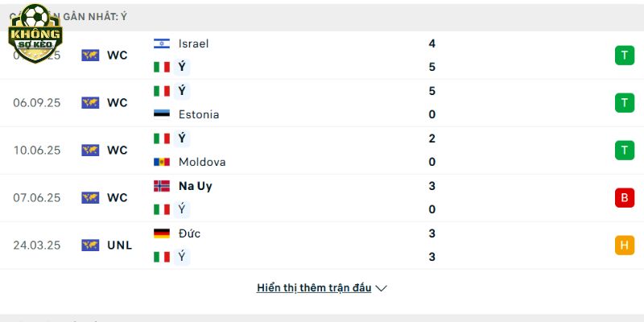
Task: Click the 24.03.25 match date
Action: [x=37, y=245]
